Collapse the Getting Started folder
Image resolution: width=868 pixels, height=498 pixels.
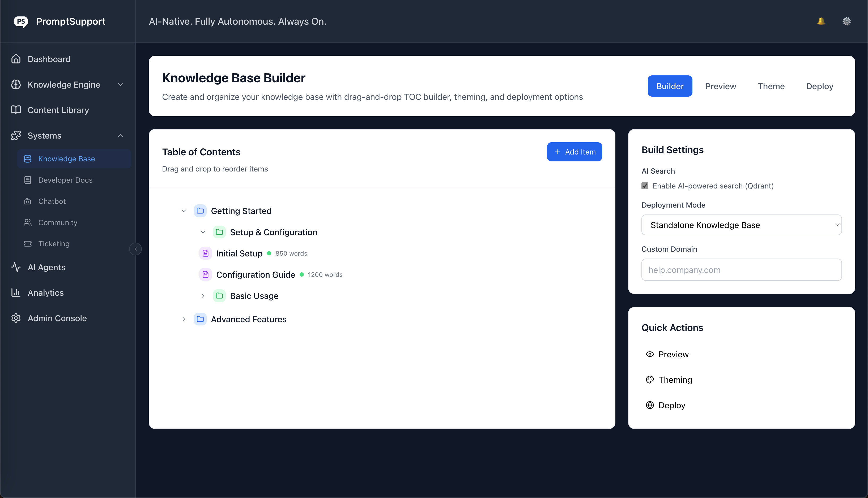point(184,211)
